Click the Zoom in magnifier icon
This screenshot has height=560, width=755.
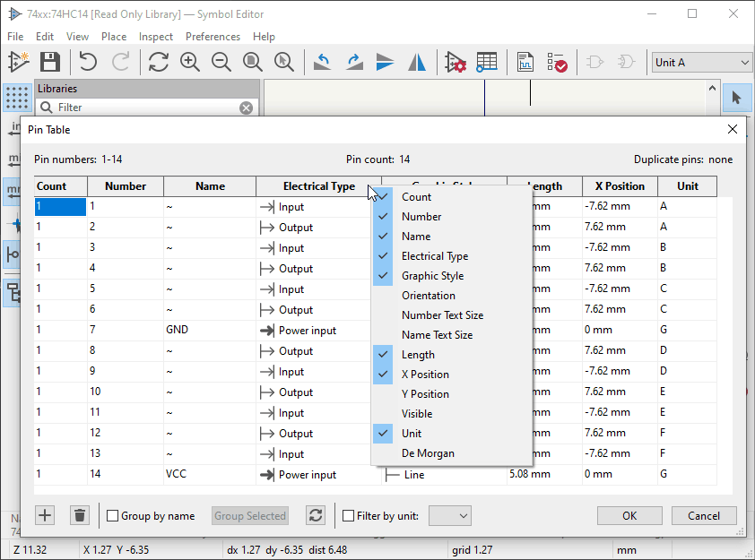point(189,62)
